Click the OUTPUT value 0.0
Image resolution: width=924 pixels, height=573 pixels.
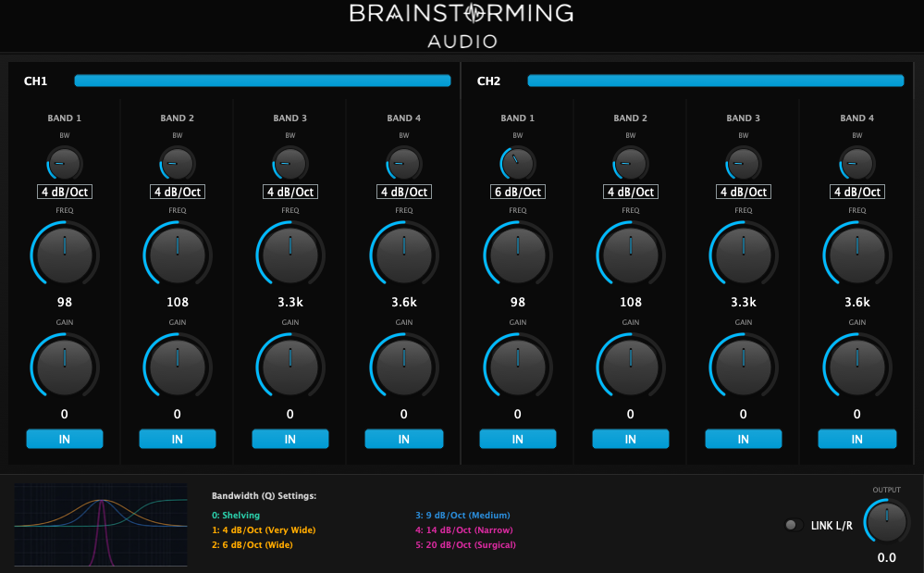point(886,557)
